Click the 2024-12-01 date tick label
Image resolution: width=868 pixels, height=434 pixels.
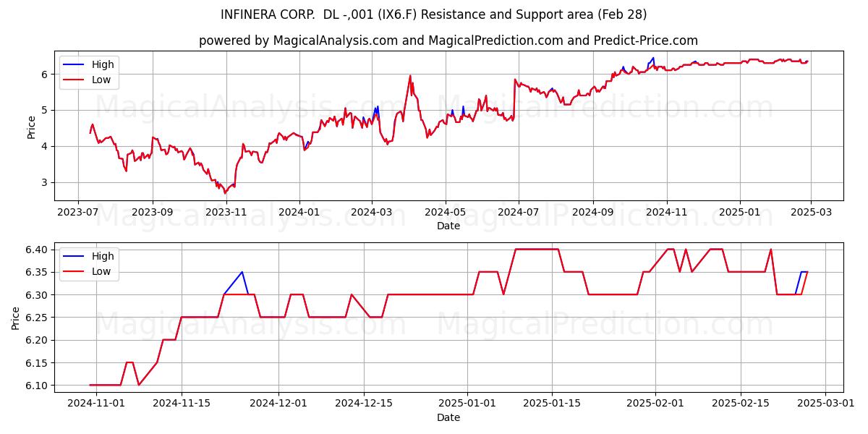point(278,404)
